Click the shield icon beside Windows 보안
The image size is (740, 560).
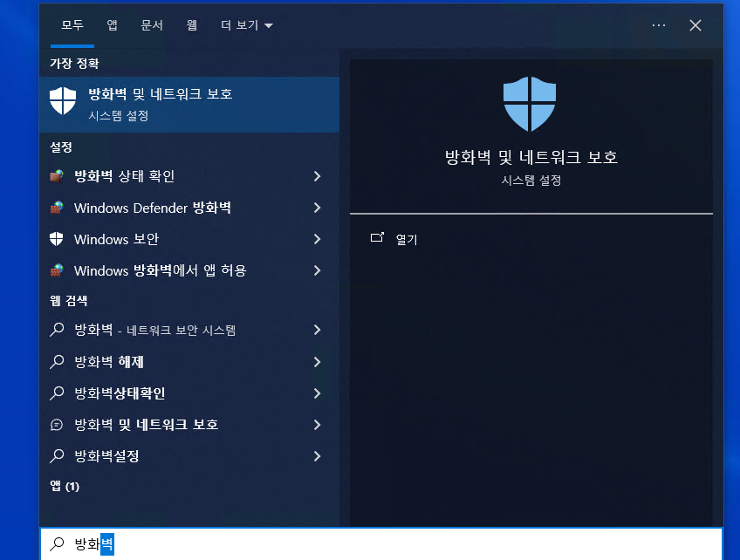click(57, 239)
